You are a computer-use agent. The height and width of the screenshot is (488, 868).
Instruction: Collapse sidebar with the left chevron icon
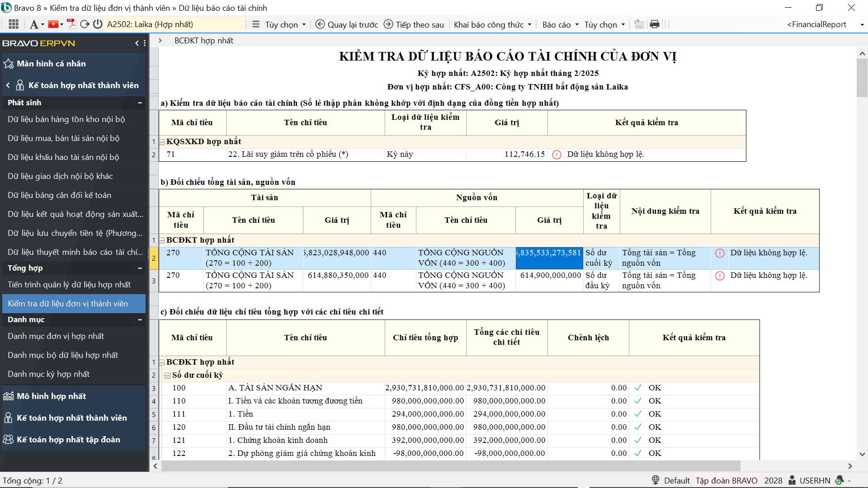[x=137, y=43]
